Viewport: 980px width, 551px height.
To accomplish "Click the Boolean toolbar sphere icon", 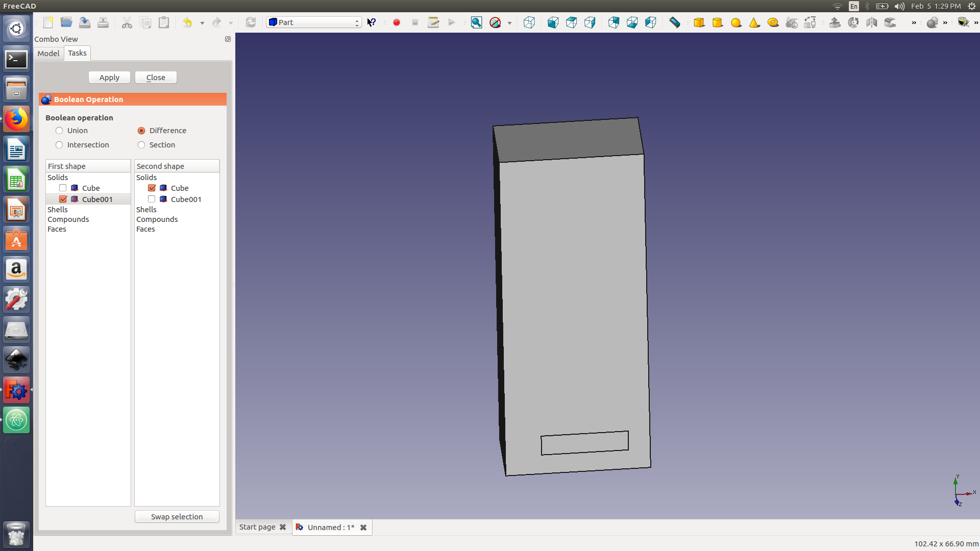I will (x=933, y=22).
